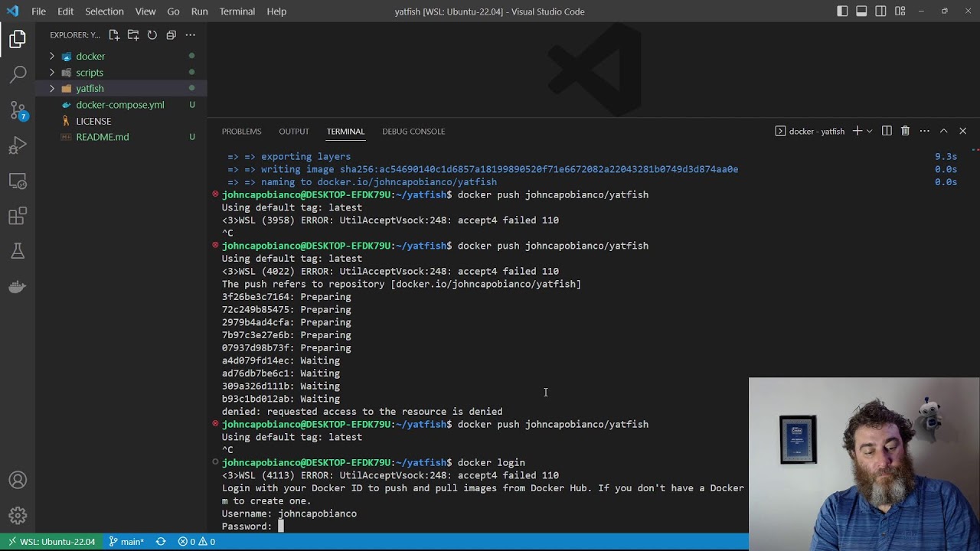Viewport: 980px width, 551px height.
Task: Refresh the Explorer file tree
Action: coord(152,34)
